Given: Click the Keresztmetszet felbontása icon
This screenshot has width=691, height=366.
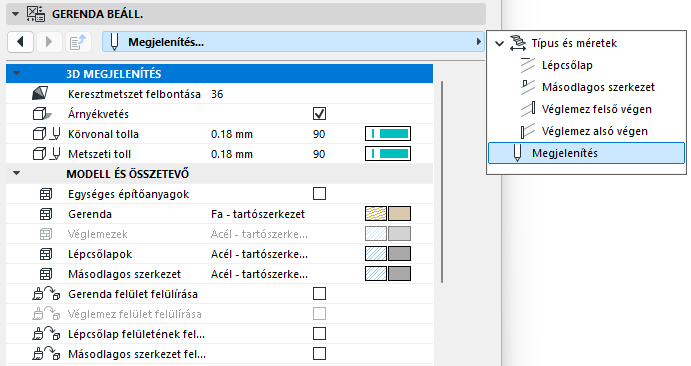Looking at the screenshot, I should [40, 93].
